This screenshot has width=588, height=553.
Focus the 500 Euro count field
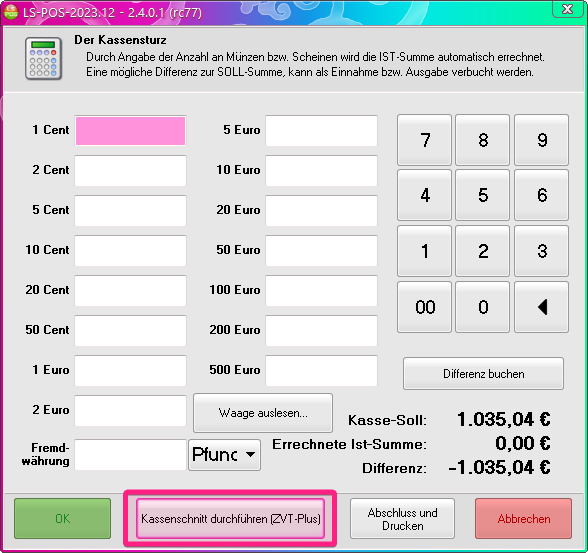tap(321, 370)
